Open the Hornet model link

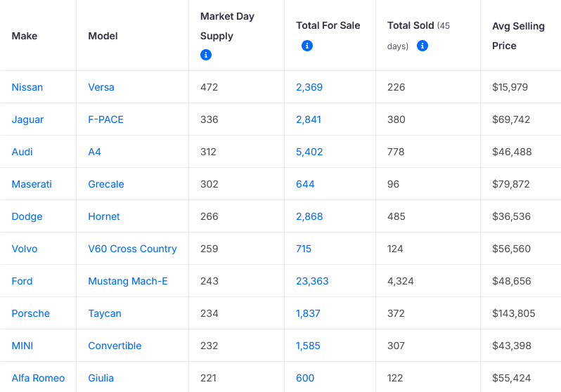pyautogui.click(x=104, y=216)
